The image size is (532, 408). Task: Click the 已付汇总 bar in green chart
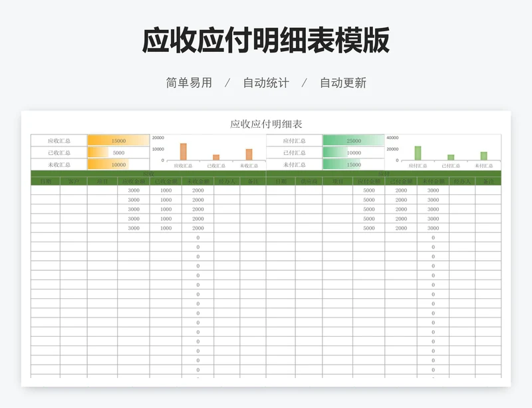pyautogui.click(x=451, y=157)
